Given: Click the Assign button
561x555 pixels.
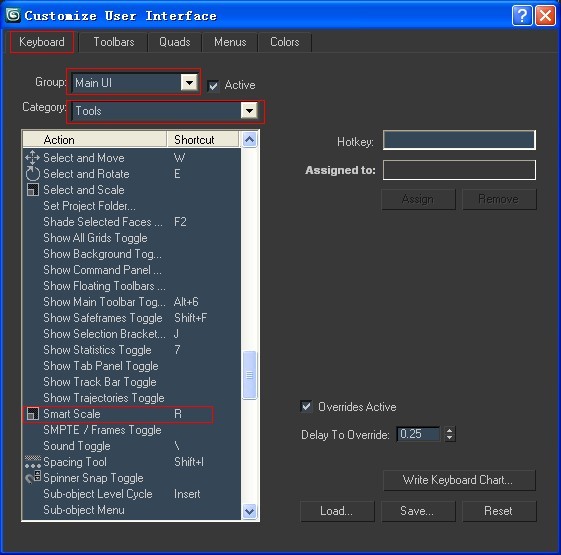Looking at the screenshot, I should pos(418,199).
